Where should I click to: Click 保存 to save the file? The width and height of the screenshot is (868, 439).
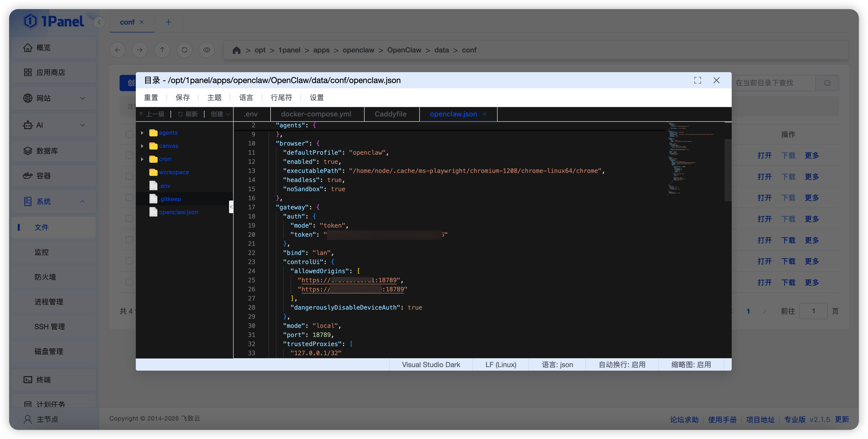183,98
